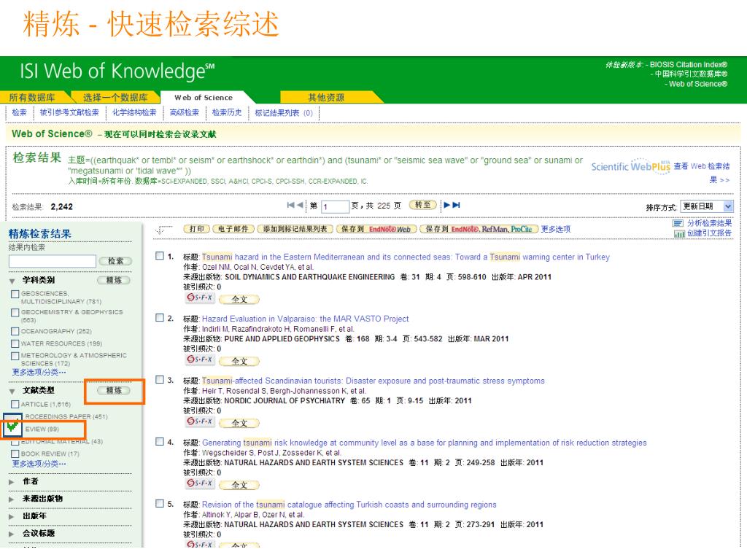Image resolution: width=747 pixels, height=560 pixels.
Task: Uncheck the Review document type box
Action: pyautogui.click(x=13, y=426)
